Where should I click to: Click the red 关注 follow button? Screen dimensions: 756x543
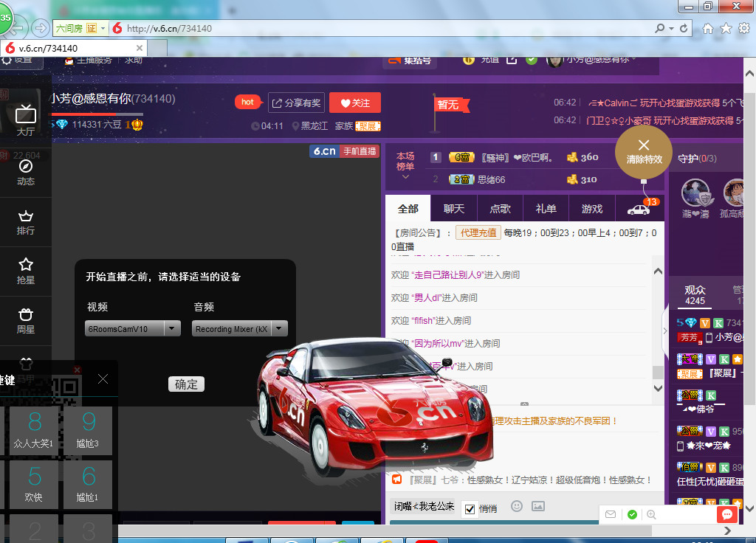[x=355, y=103]
